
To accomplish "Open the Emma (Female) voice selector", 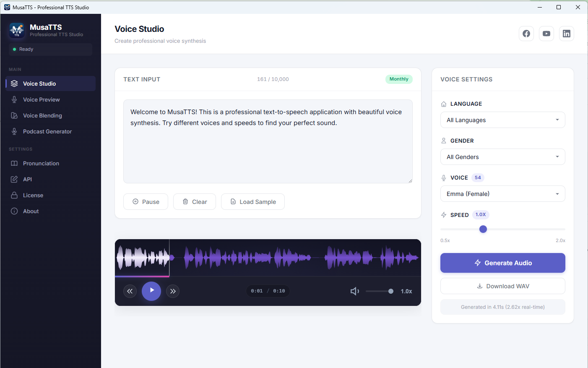I will 502,193.
